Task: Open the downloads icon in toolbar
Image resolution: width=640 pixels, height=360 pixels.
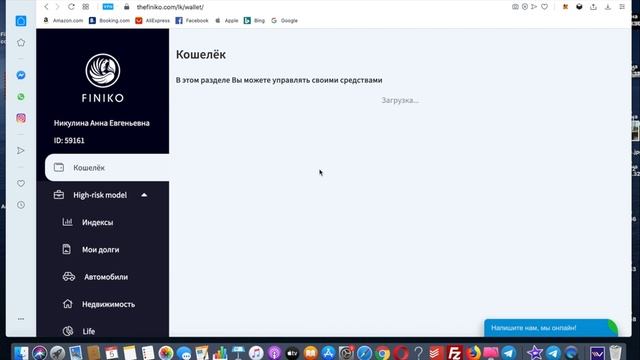Action: coord(608,7)
